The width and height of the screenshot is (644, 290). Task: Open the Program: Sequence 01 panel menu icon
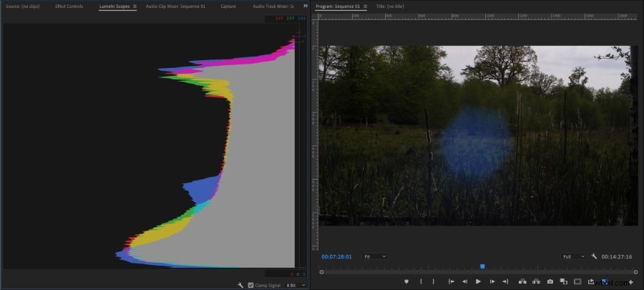[x=366, y=6]
